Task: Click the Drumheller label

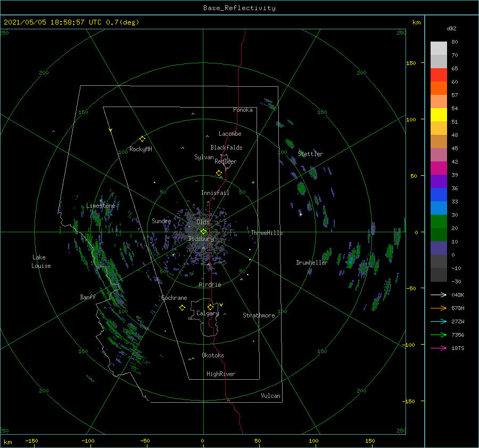Action: tap(312, 263)
